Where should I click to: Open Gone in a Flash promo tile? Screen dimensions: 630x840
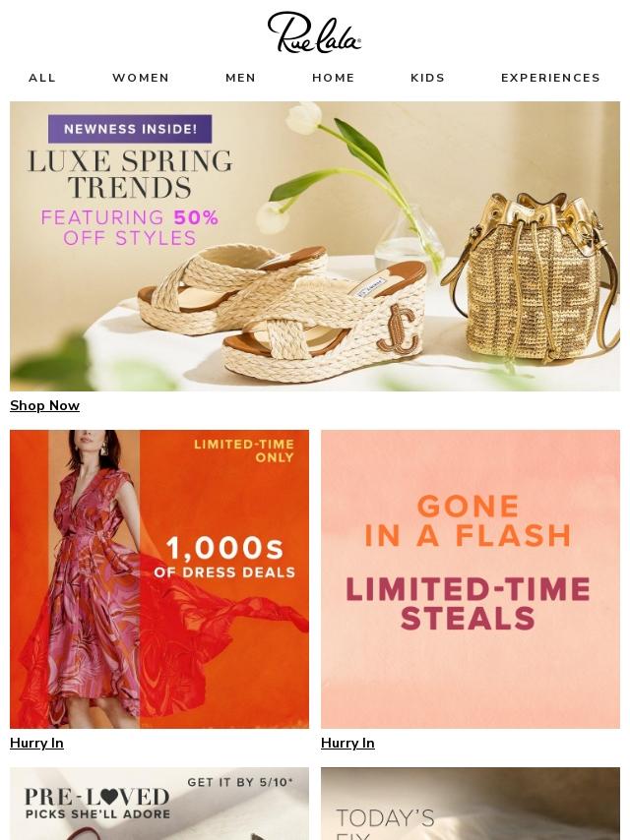point(471,579)
